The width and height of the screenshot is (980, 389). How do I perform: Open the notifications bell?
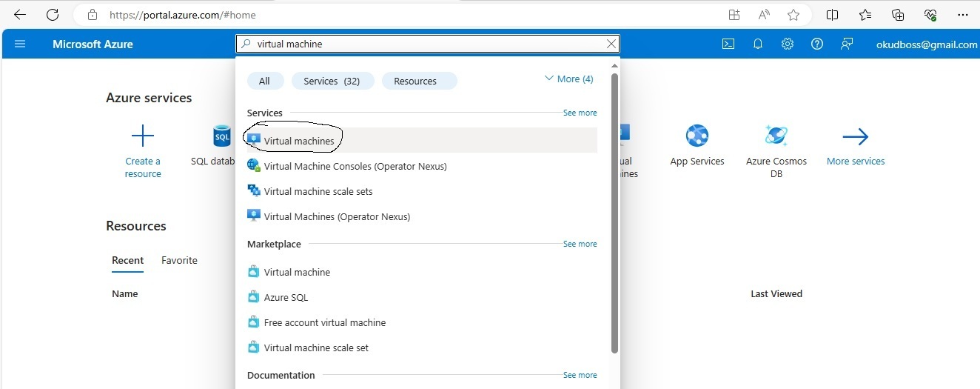pos(758,44)
